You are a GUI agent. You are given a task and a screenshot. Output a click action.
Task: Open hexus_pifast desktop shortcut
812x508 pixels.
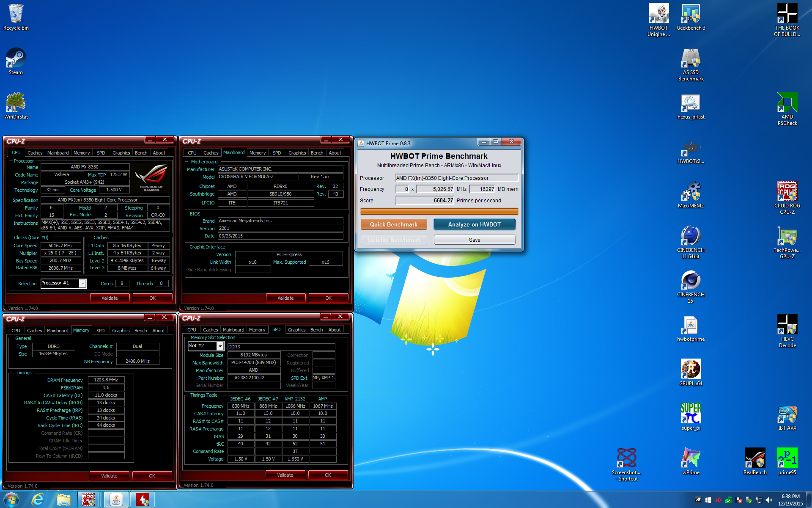tap(691, 106)
